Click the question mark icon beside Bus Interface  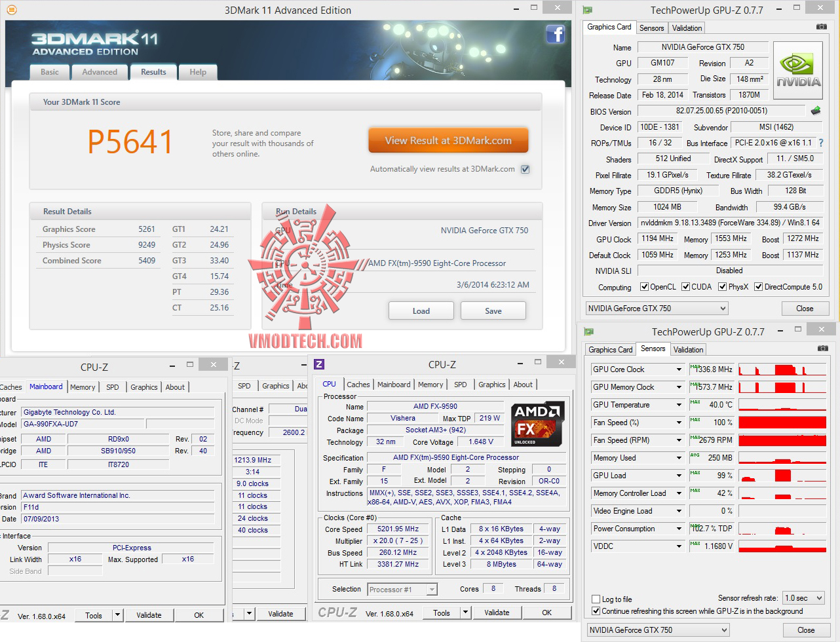821,143
